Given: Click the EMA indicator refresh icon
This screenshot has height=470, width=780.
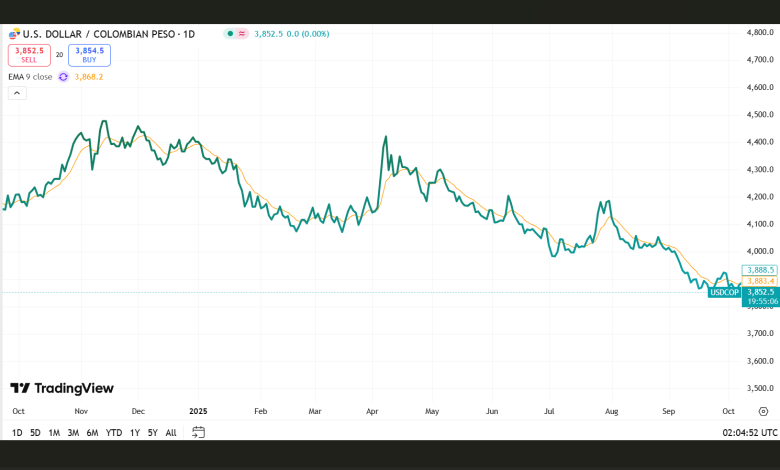Looking at the screenshot, I should pyautogui.click(x=63, y=76).
